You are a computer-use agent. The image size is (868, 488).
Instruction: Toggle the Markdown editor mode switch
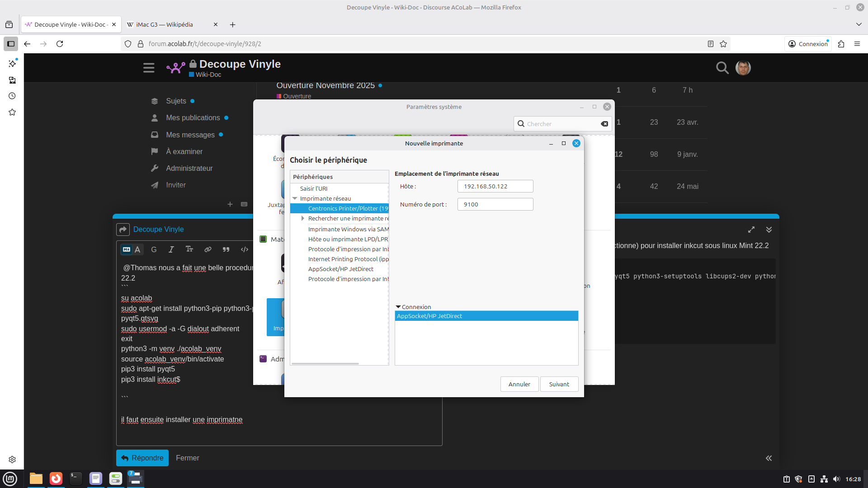click(x=127, y=249)
